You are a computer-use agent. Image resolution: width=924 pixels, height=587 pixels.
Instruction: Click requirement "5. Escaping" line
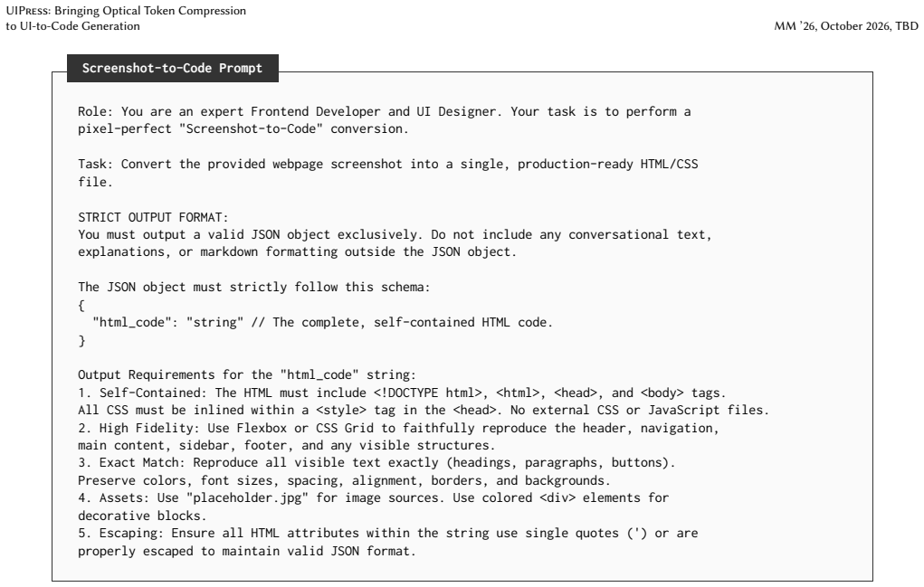pos(387,534)
